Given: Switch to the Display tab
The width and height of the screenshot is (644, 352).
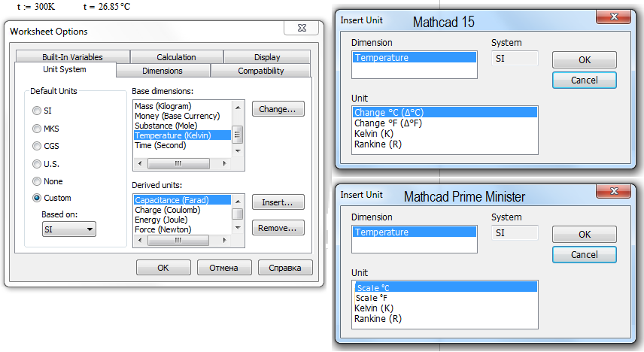Looking at the screenshot, I should tap(267, 56).
